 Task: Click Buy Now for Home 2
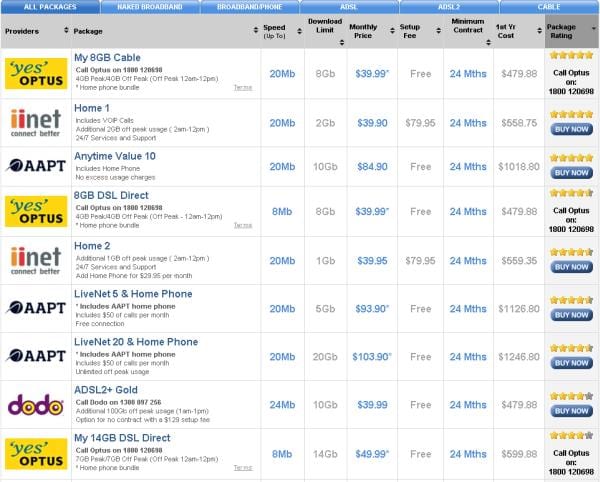[571, 267]
